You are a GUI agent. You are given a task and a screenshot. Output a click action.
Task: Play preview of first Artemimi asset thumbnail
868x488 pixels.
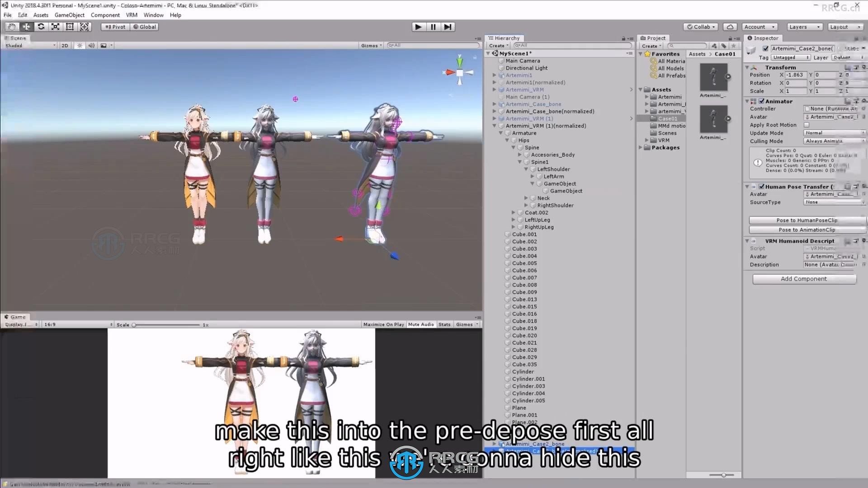point(728,77)
